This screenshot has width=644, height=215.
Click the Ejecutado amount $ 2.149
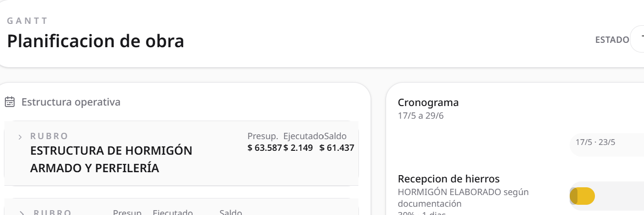click(x=298, y=148)
